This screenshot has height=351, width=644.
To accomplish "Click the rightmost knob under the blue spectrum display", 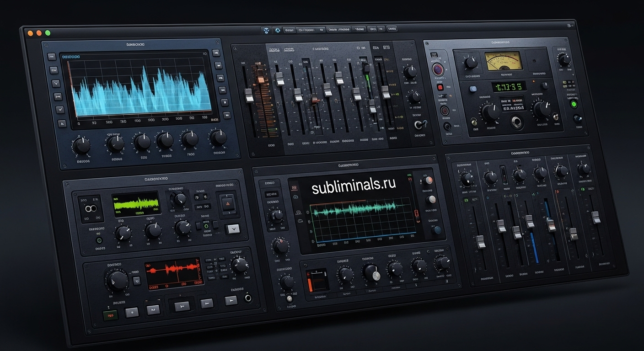I will 219,137.
